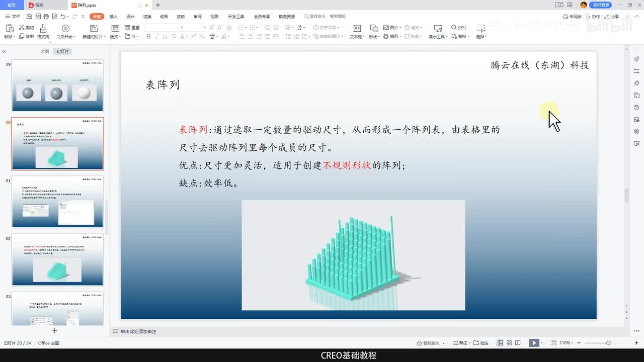Click the Clear Formatting eraser icon
644x362 pixels.
229,28
